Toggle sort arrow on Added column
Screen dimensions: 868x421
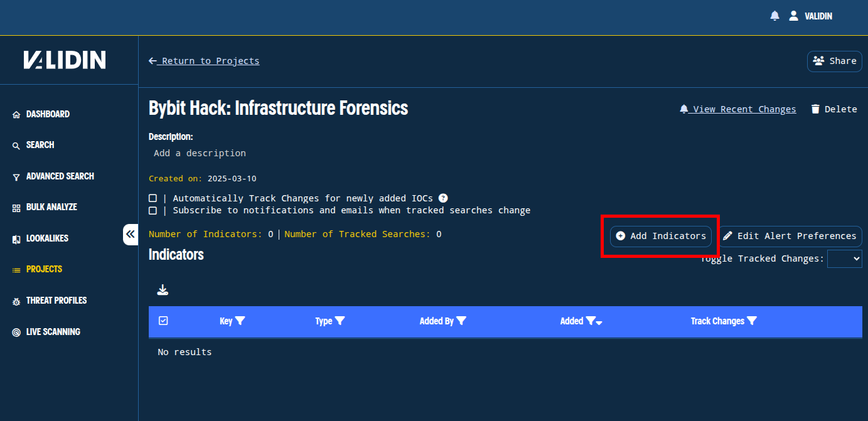pos(599,322)
